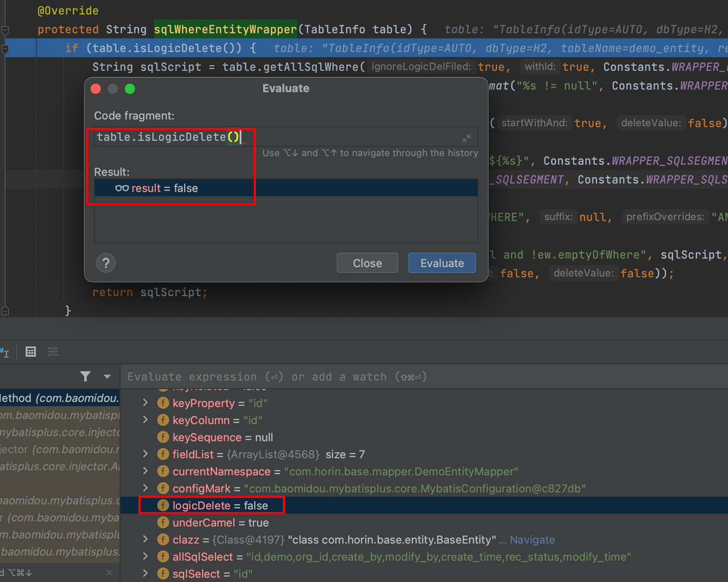Click the Close button in the Evaluate dialog

pos(367,263)
